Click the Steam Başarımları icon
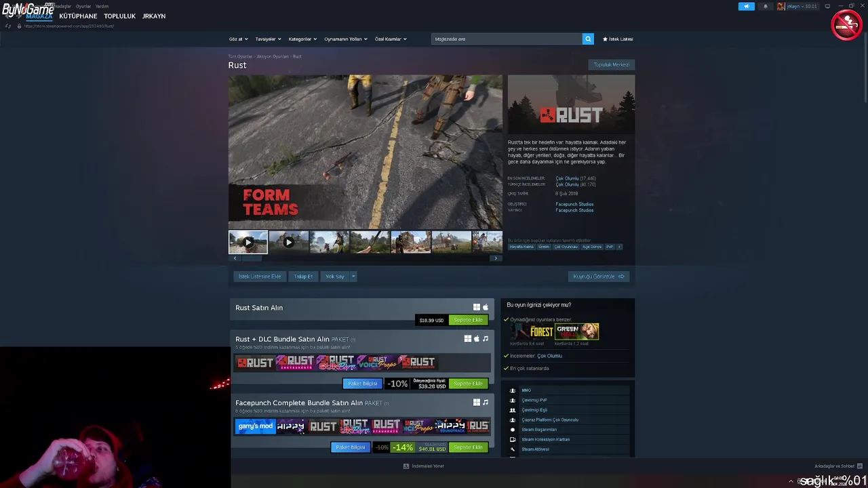The height and width of the screenshot is (488, 868). pyautogui.click(x=513, y=430)
